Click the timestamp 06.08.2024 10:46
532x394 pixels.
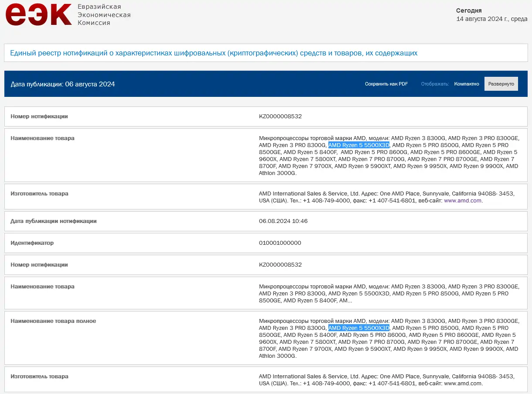coord(283,221)
